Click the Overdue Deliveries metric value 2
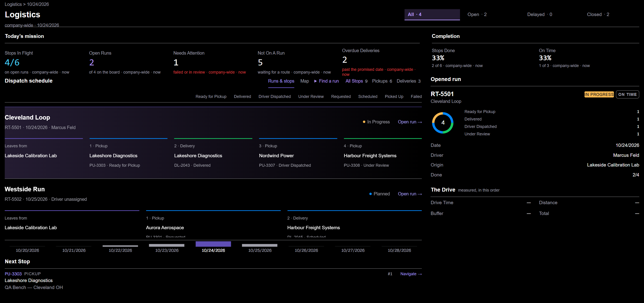 click(345, 60)
